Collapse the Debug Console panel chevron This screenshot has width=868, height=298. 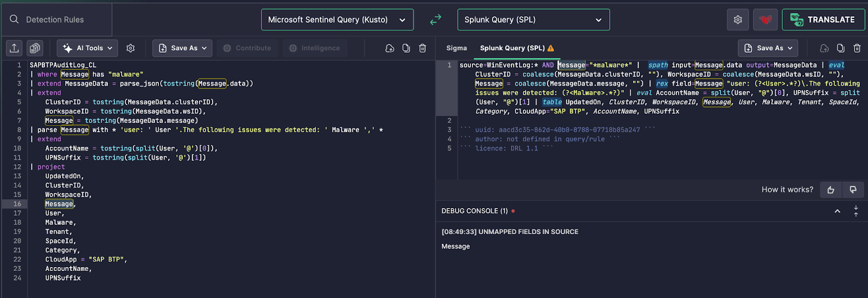pyautogui.click(x=837, y=211)
